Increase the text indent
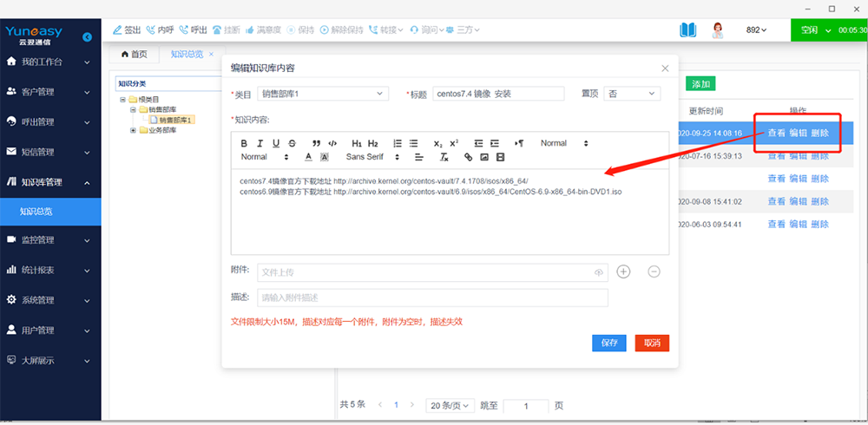The height and width of the screenshot is (425, 868). [495, 143]
